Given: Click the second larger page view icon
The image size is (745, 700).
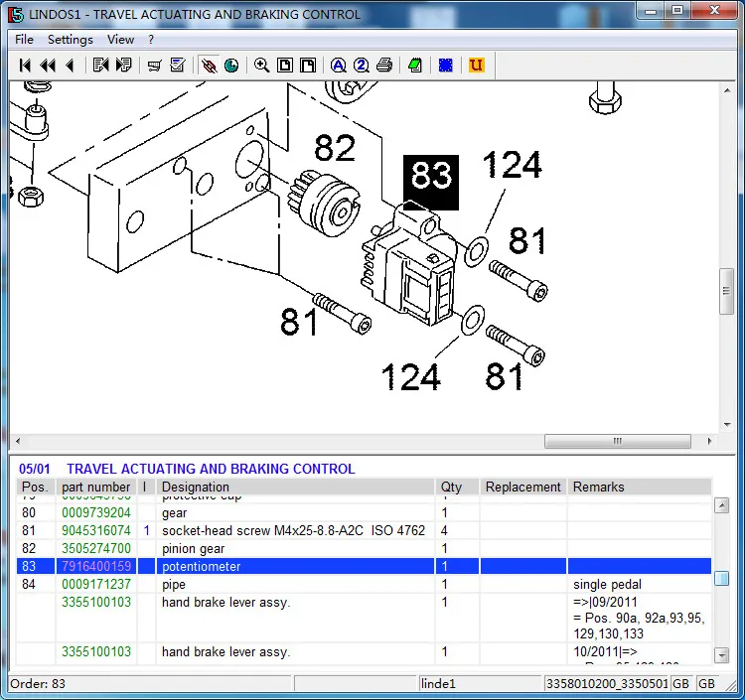Looking at the screenshot, I should click(308, 66).
